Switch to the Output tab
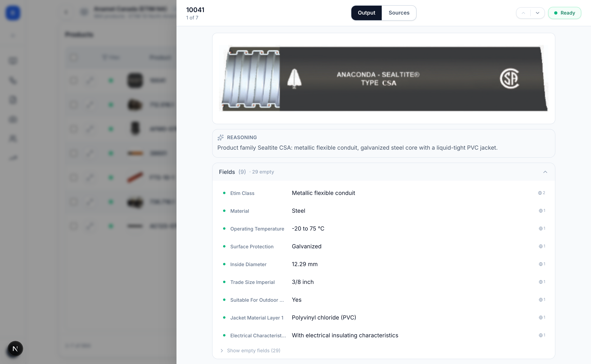This screenshot has width=591, height=364. (366, 13)
